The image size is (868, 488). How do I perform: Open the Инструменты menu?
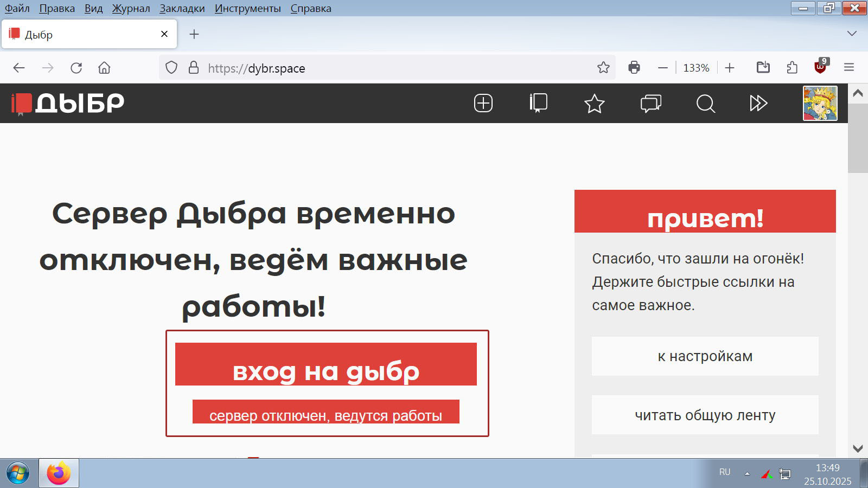(247, 8)
